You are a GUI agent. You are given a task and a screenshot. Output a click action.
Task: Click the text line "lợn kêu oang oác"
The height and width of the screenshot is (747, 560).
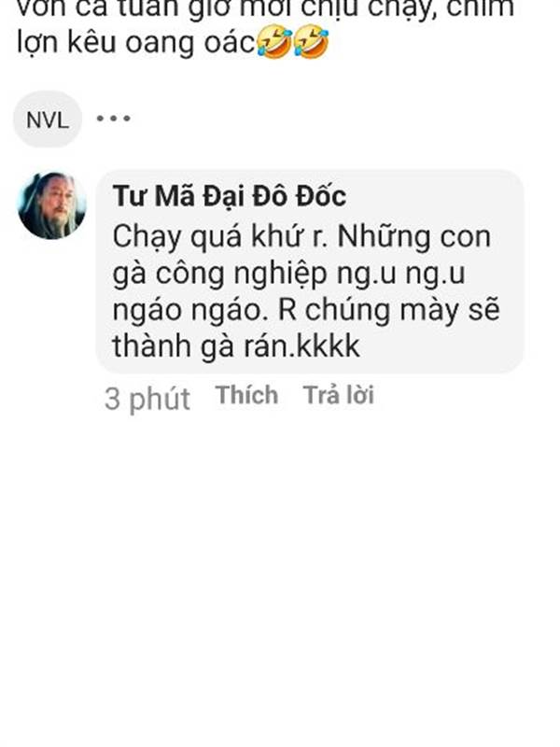(x=136, y=43)
